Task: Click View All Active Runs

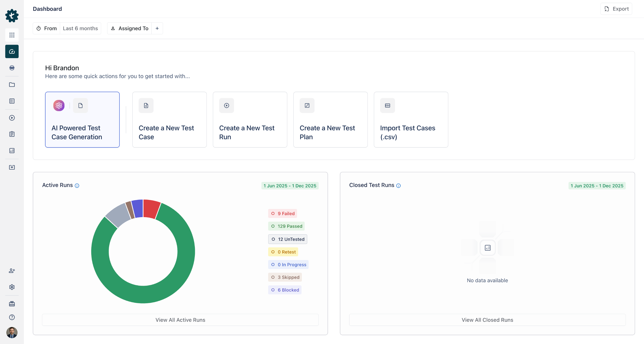Action: pyautogui.click(x=180, y=320)
